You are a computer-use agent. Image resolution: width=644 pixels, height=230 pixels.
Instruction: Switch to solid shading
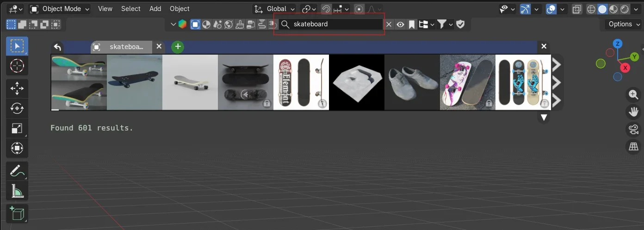click(x=602, y=9)
